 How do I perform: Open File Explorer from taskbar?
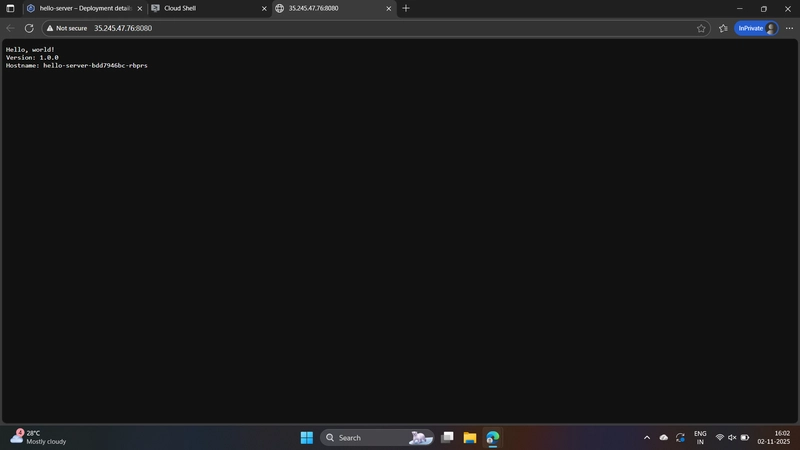(469, 438)
